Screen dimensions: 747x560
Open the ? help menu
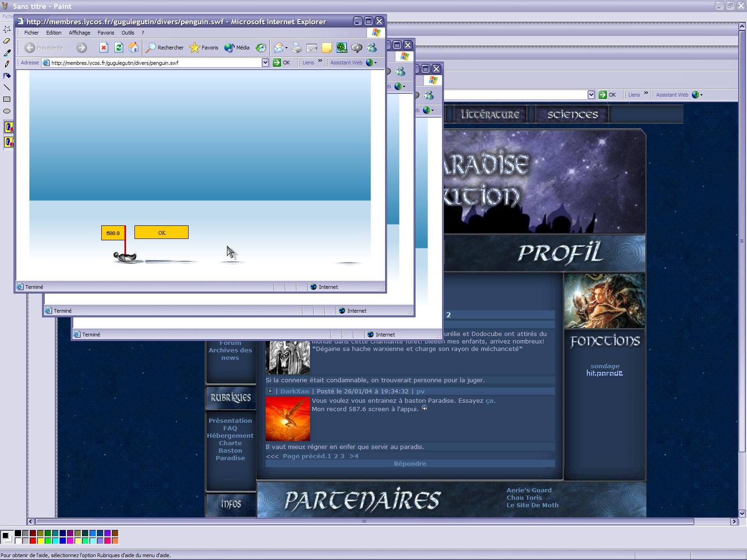[x=143, y=33]
